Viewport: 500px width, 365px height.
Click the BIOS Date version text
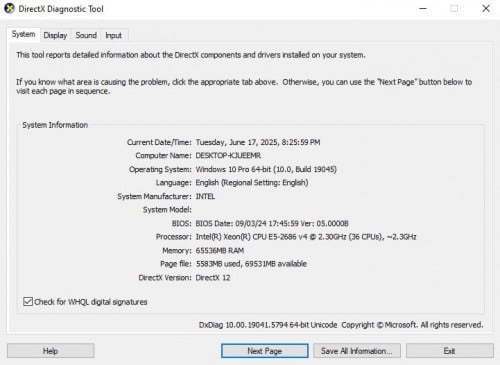[x=272, y=223]
